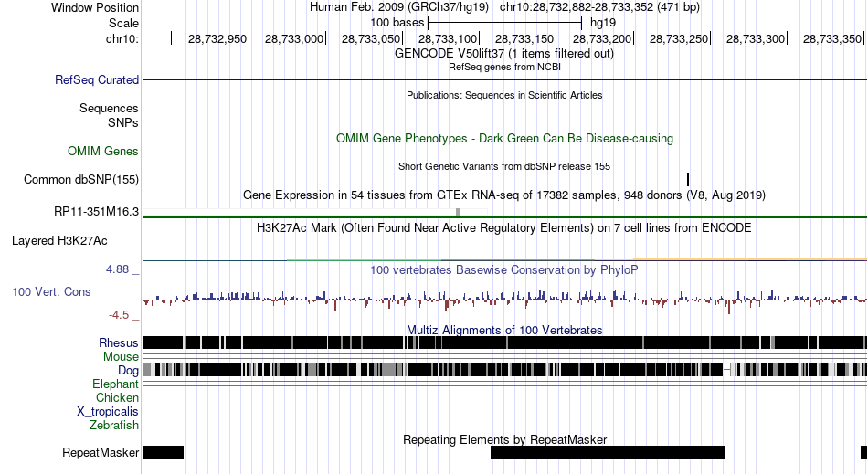Click the GTEx Gene Expression track title
The height and width of the screenshot is (474, 868).
(504, 195)
